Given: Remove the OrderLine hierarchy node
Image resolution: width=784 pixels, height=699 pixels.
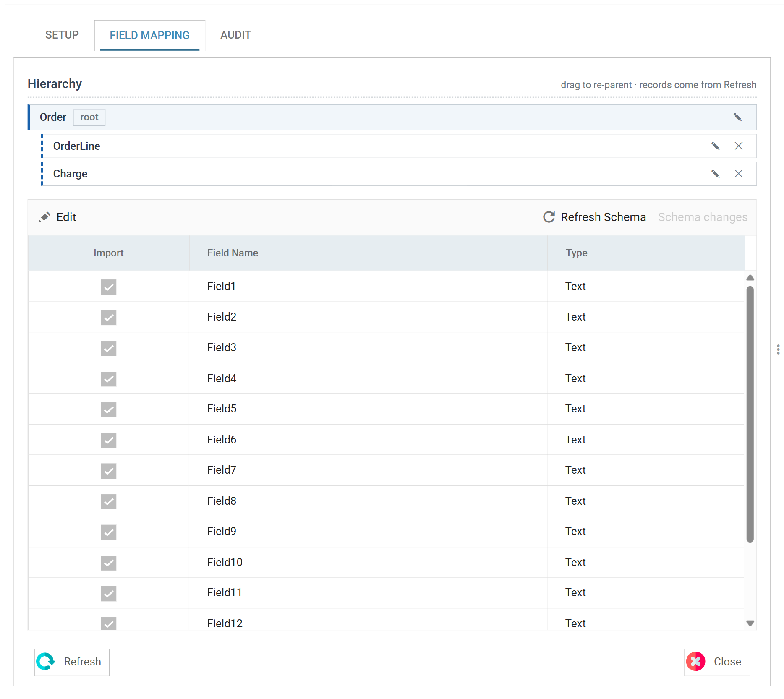Looking at the screenshot, I should [x=739, y=146].
